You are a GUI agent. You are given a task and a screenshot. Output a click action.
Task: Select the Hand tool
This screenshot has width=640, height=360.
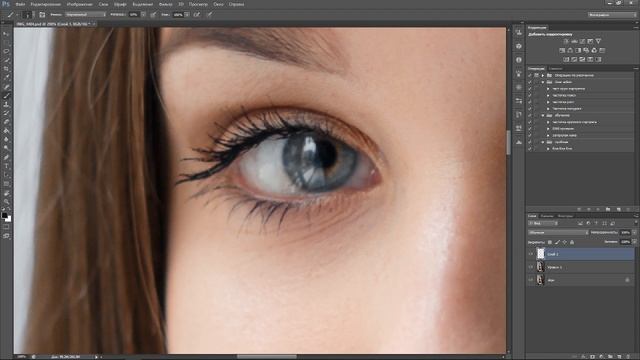pyautogui.click(x=6, y=193)
